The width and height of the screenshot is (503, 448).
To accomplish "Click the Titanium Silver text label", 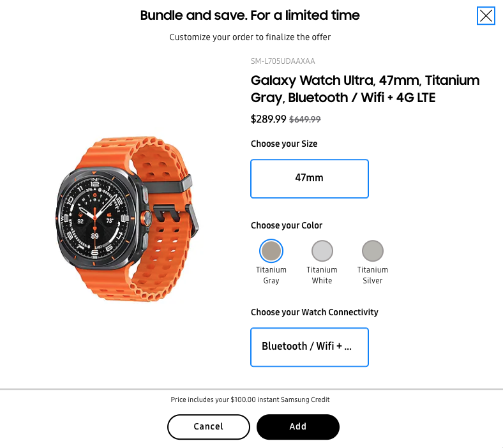I will [x=373, y=275].
